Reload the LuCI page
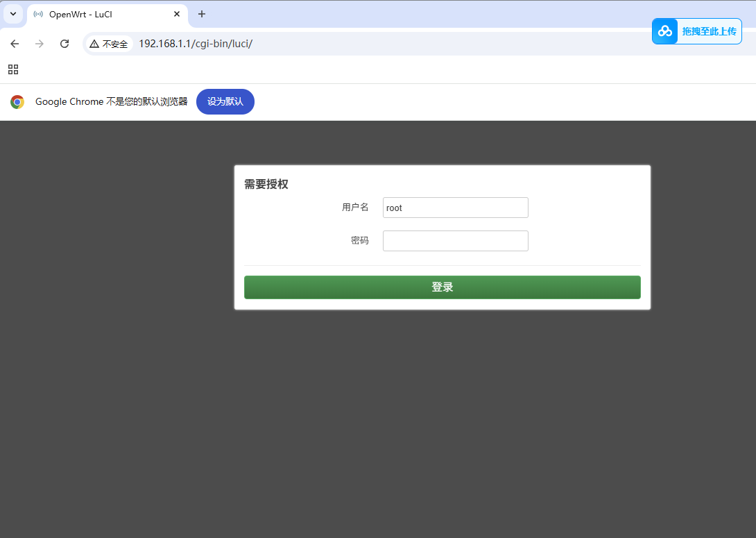Image resolution: width=756 pixels, height=538 pixels. coord(65,44)
